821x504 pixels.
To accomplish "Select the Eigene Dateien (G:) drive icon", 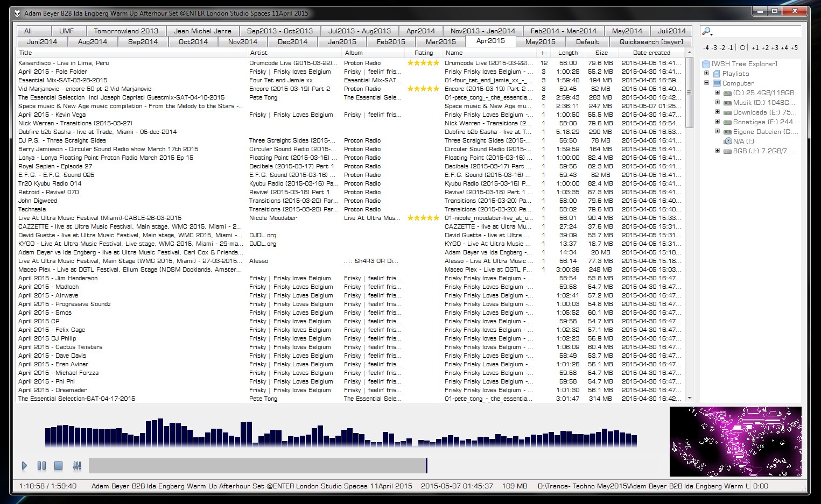I will [x=727, y=132].
